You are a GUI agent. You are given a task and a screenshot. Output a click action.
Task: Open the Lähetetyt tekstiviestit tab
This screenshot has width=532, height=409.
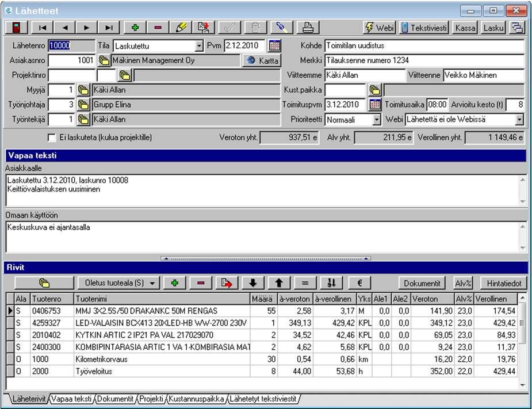(x=263, y=399)
